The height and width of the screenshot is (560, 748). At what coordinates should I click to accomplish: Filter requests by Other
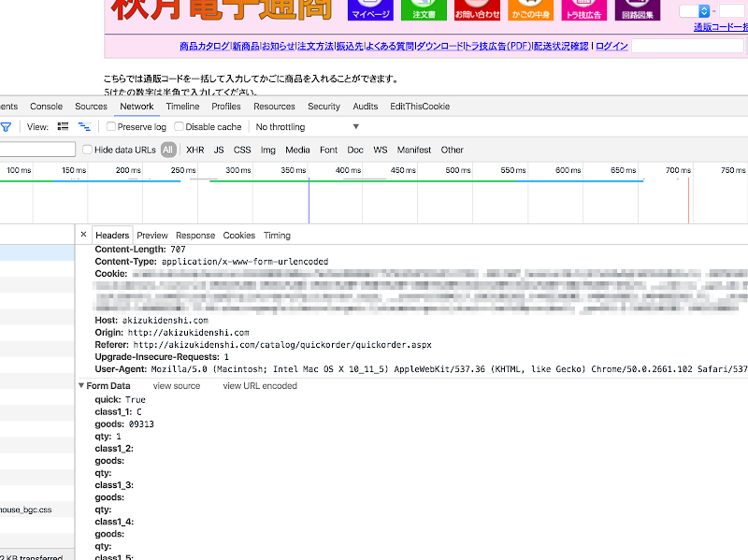click(x=453, y=150)
